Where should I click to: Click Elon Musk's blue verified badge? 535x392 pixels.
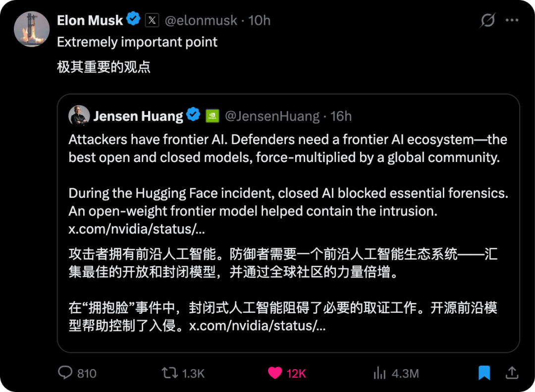[133, 19]
